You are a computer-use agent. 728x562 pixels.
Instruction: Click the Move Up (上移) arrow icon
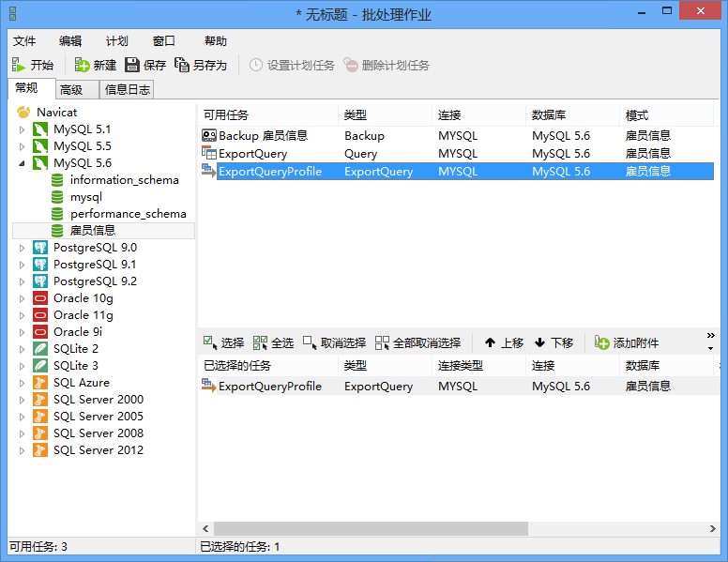pyautogui.click(x=490, y=342)
